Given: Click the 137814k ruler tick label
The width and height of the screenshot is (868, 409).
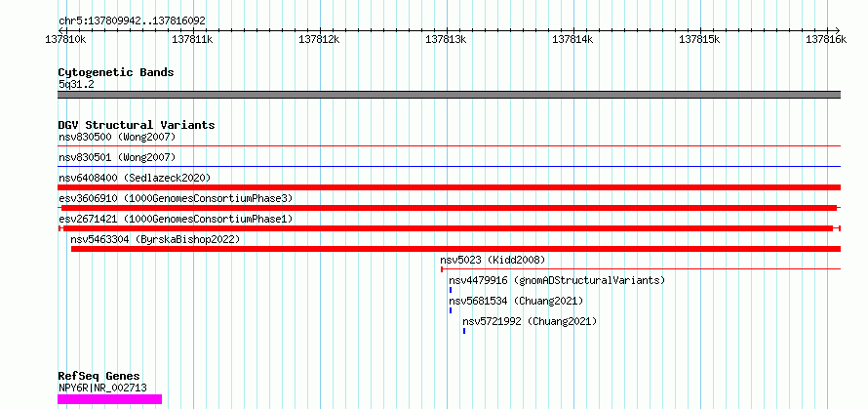Looking at the screenshot, I should click(572, 39).
